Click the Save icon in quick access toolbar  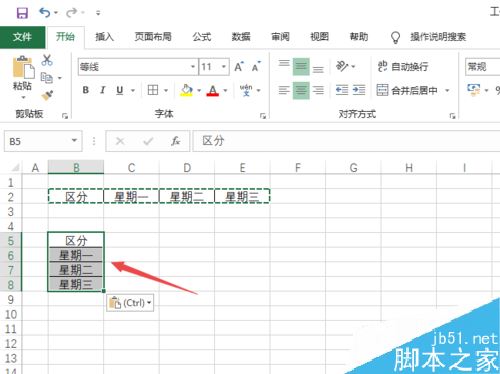pos(22,13)
